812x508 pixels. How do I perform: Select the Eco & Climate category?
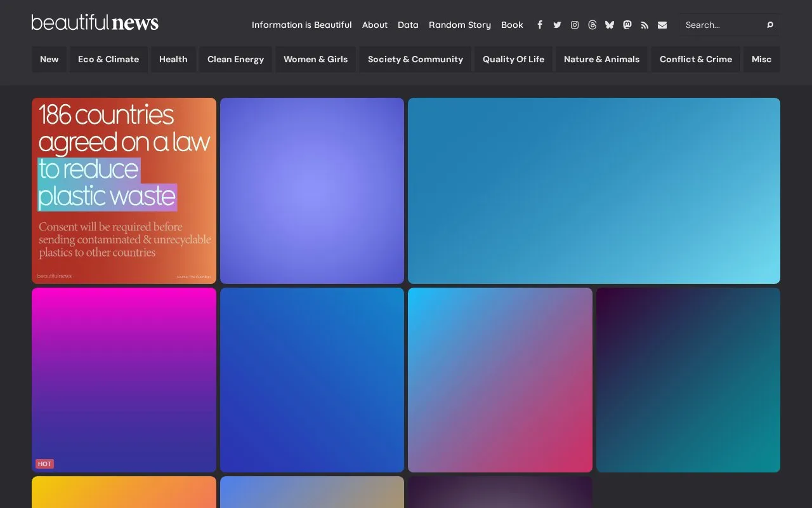tap(108, 59)
